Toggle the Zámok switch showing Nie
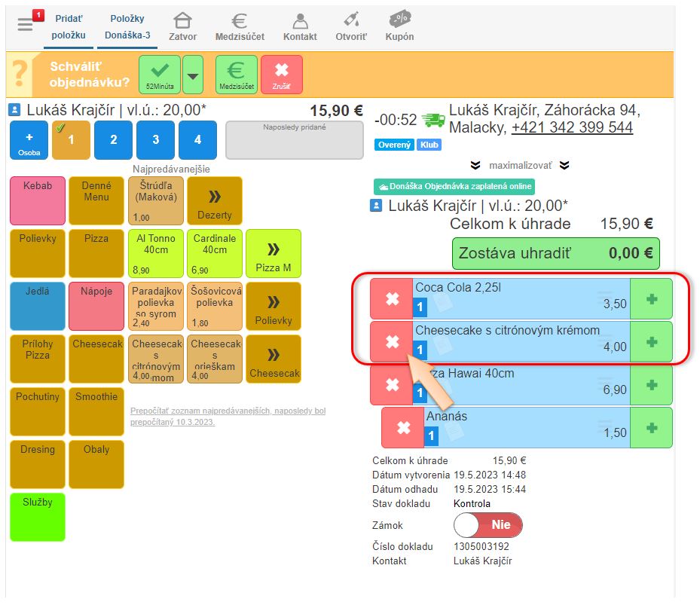The height and width of the screenshot is (605, 700). (488, 525)
